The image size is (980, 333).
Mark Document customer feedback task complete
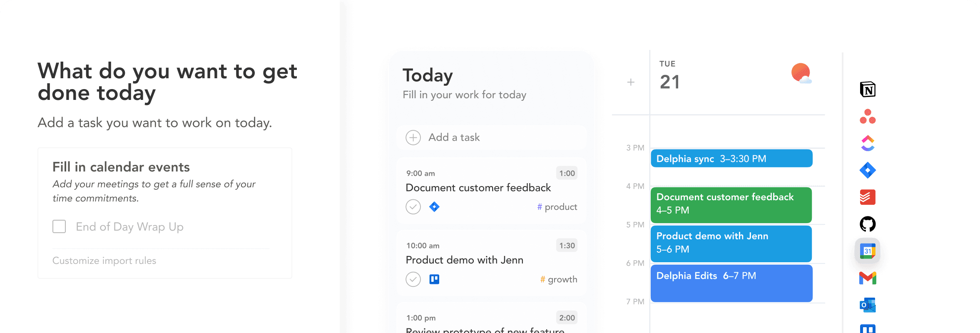point(413,207)
